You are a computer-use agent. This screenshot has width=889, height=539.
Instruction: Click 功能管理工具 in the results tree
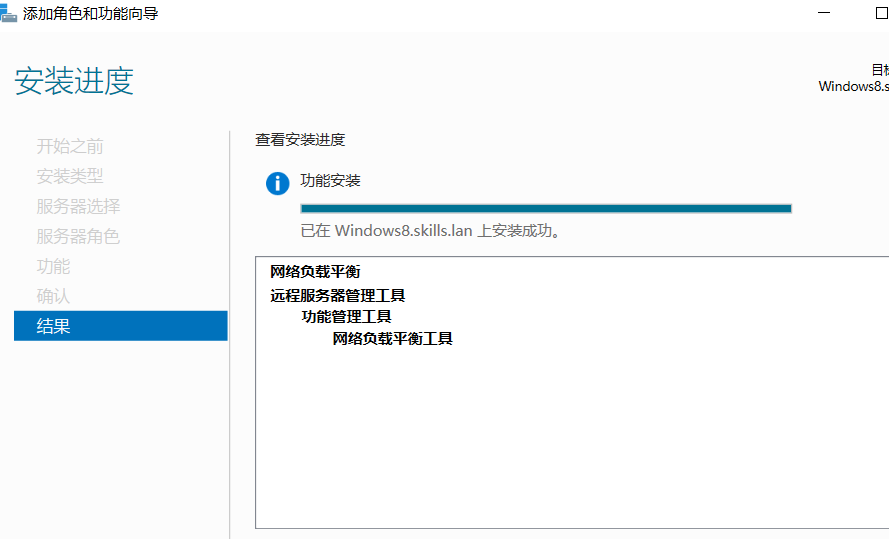[346, 317]
